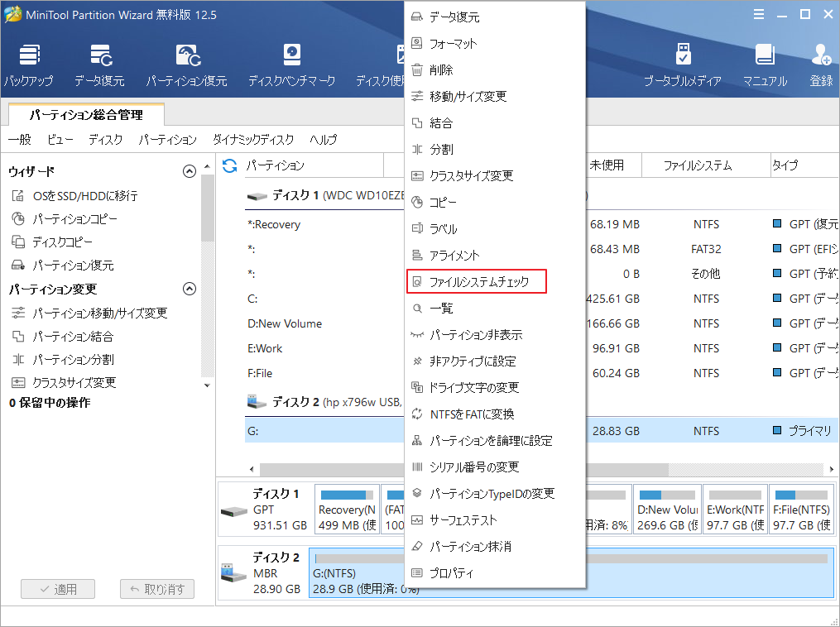Click the partition list right scroll arrow
Viewport: 840px width, 627px height.
(x=832, y=469)
